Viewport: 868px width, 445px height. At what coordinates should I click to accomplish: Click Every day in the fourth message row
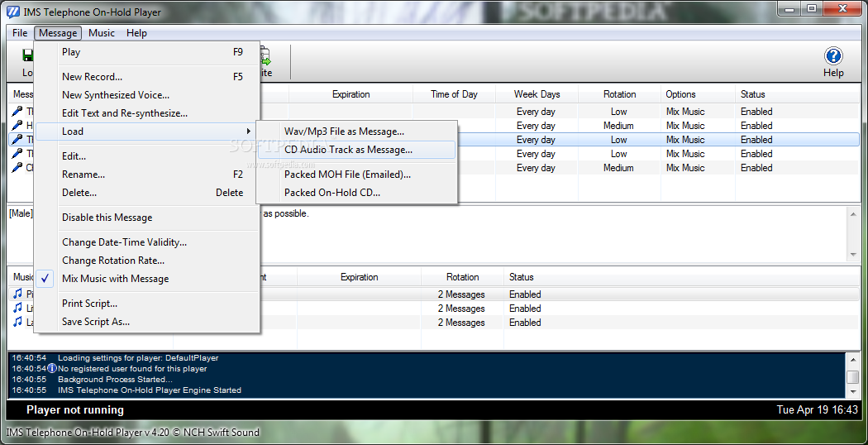[x=536, y=154]
